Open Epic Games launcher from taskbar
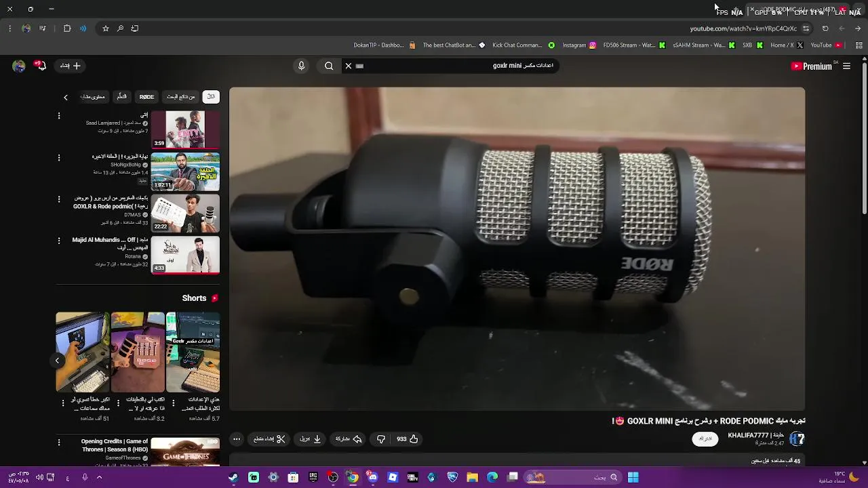Screen dimensions: 868x488 click(313, 477)
